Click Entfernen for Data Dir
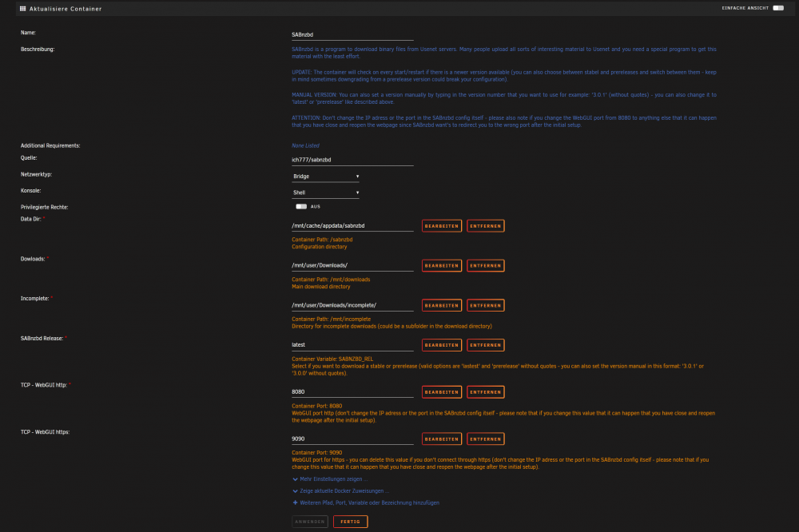Screen dimensions: 799x532 coord(486,226)
